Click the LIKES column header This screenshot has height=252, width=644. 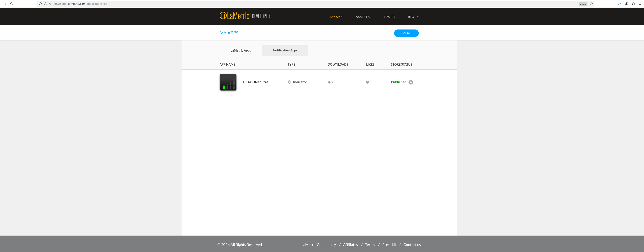[x=370, y=64]
